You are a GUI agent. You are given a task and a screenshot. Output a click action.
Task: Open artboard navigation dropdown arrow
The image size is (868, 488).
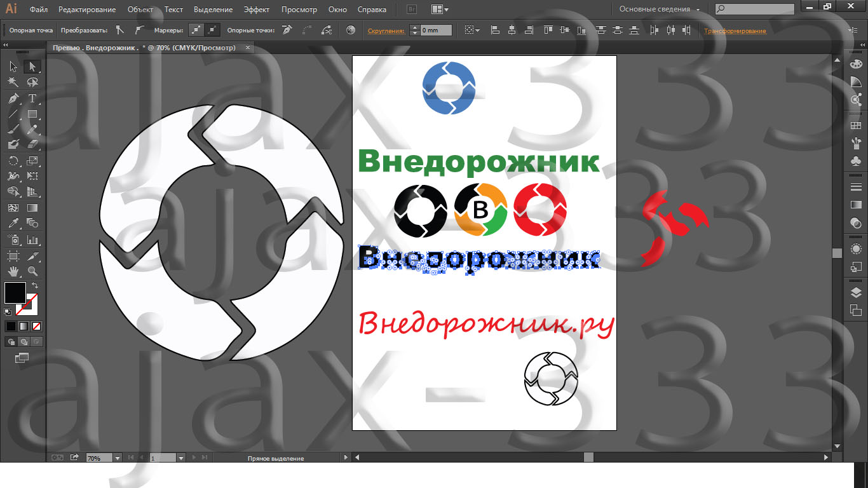tap(181, 457)
